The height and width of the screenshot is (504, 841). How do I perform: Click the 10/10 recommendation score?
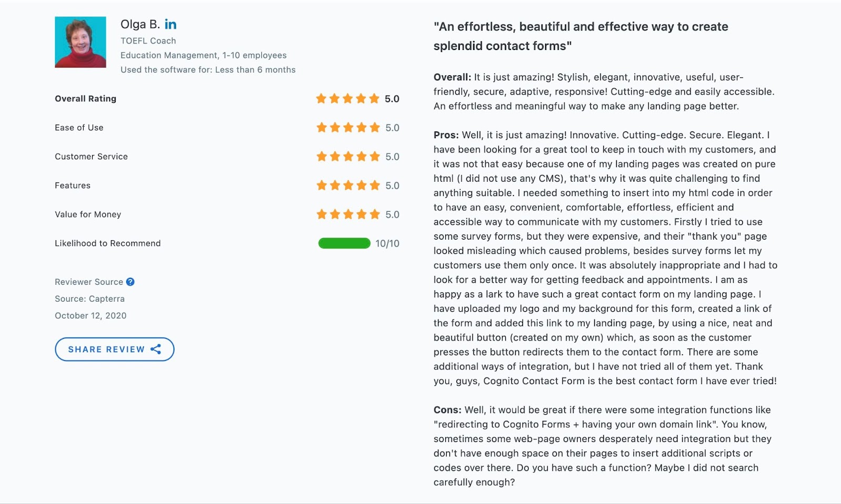pyautogui.click(x=387, y=243)
